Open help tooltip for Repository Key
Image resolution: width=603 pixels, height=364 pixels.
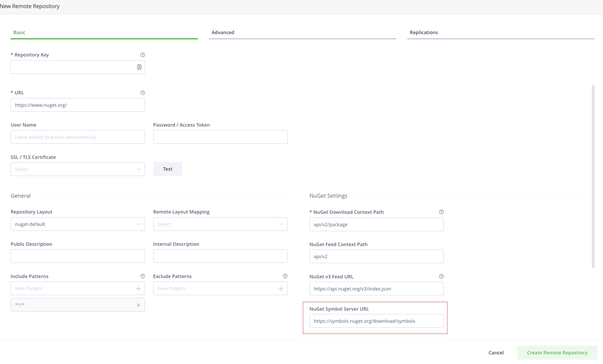pyautogui.click(x=142, y=55)
